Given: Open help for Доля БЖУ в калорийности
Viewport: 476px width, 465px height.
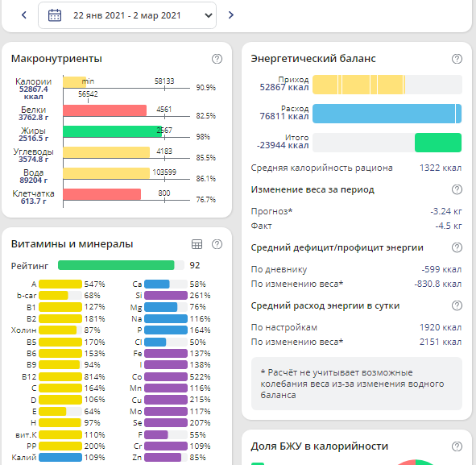Looking at the screenshot, I should [457, 446].
